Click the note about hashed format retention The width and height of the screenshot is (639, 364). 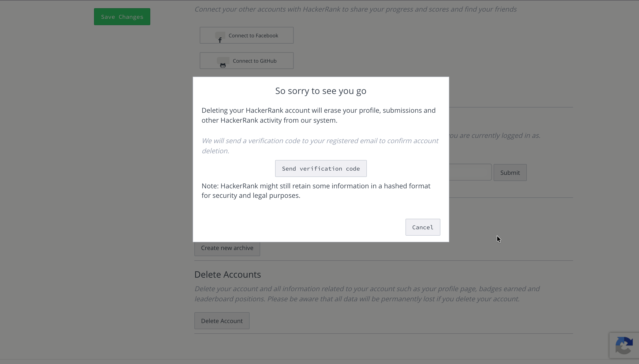click(x=316, y=190)
